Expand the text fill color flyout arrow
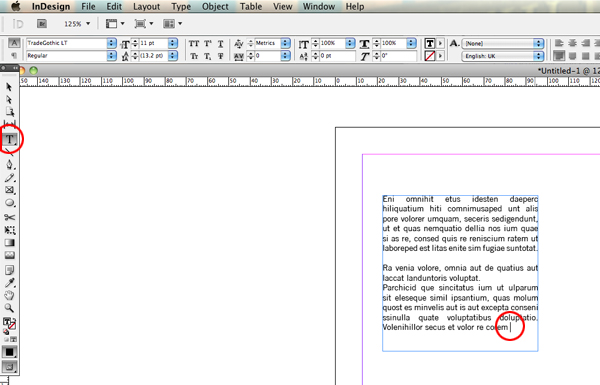600x385 pixels. (440, 43)
